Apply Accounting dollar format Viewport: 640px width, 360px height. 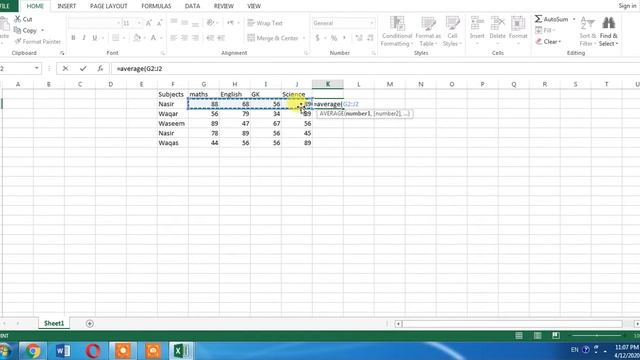317,38
